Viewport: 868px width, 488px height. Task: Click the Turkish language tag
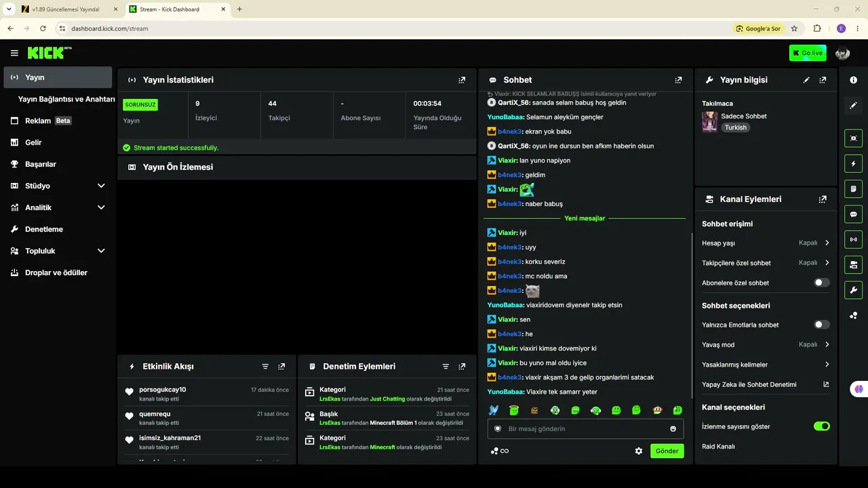(x=735, y=127)
